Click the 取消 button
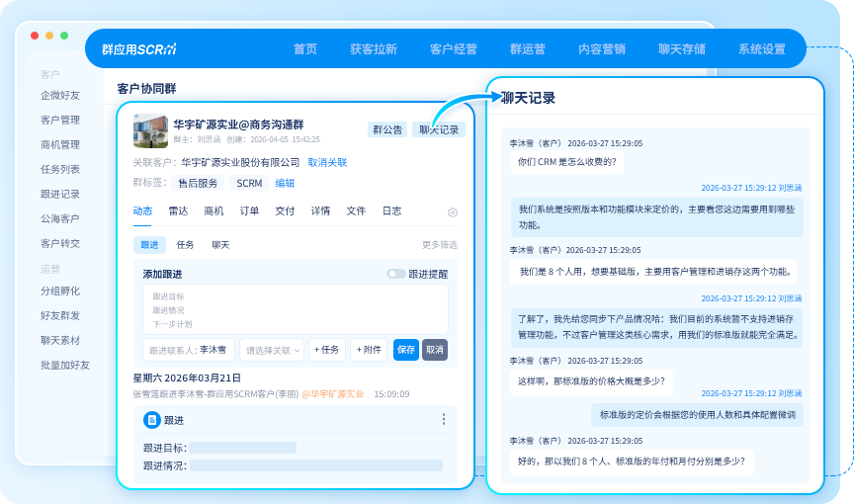This screenshot has width=854, height=504. [x=435, y=350]
